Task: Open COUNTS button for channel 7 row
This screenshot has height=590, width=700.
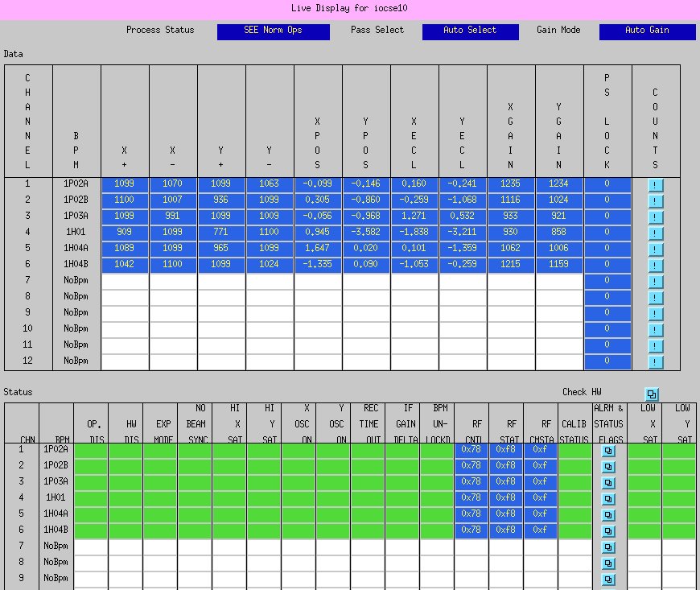Action: tap(655, 282)
